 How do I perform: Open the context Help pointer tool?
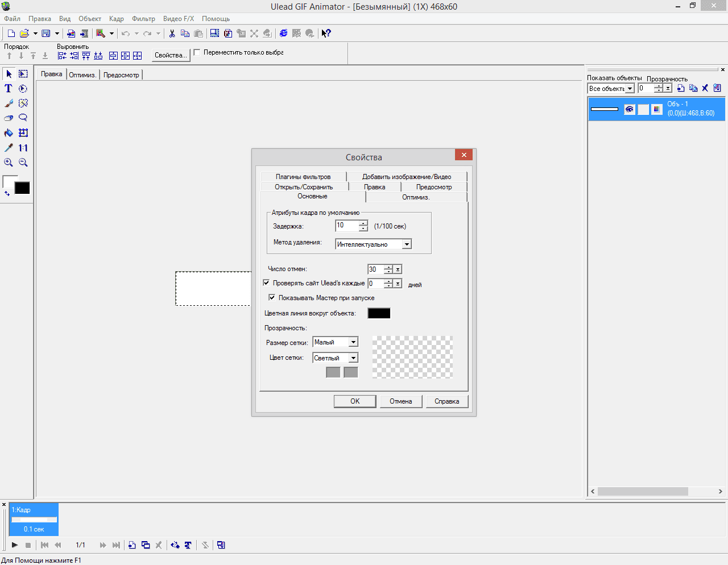326,34
